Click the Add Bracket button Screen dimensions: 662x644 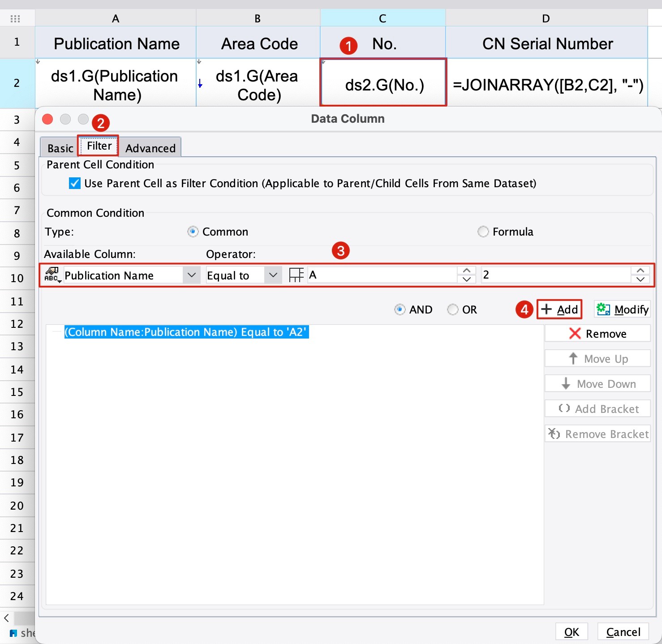tap(598, 409)
